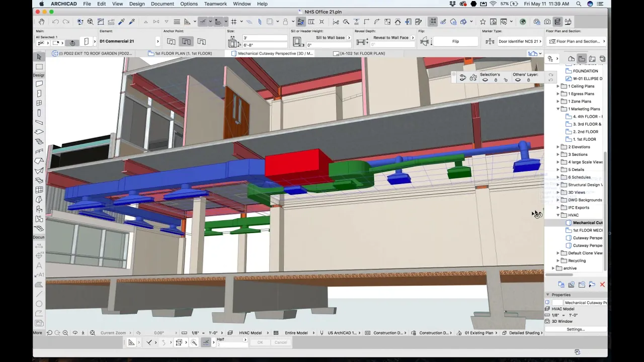Switch to the 1st FLOOR PLAN tab
The image size is (644, 362).
click(x=183, y=53)
